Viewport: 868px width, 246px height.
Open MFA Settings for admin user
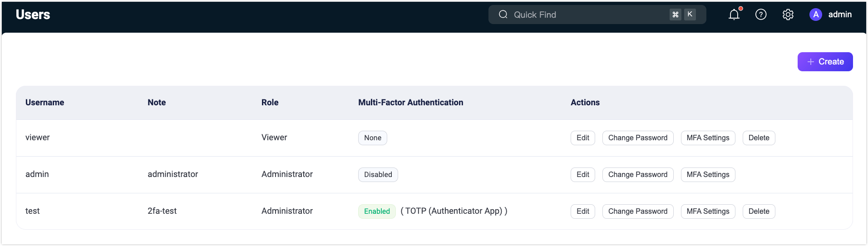tap(708, 175)
